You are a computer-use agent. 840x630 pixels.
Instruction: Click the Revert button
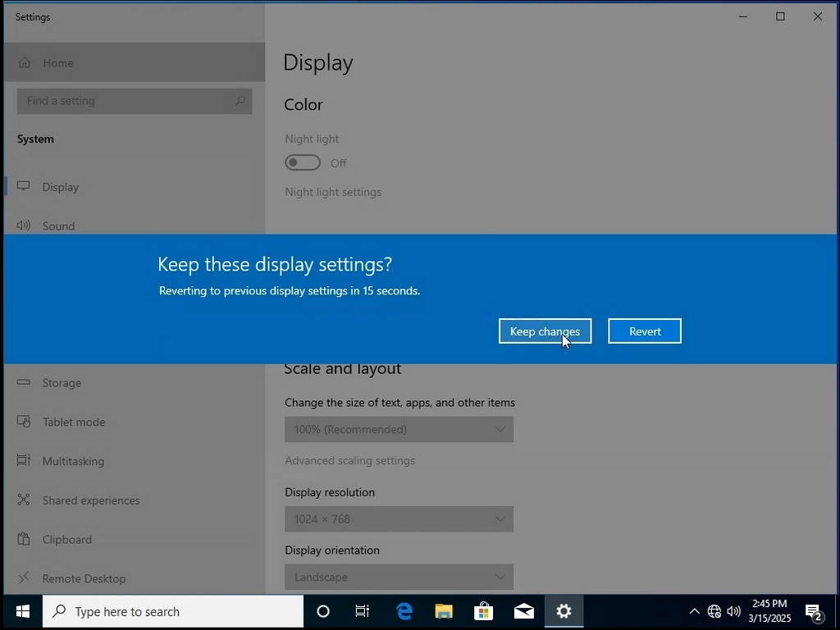coord(645,331)
